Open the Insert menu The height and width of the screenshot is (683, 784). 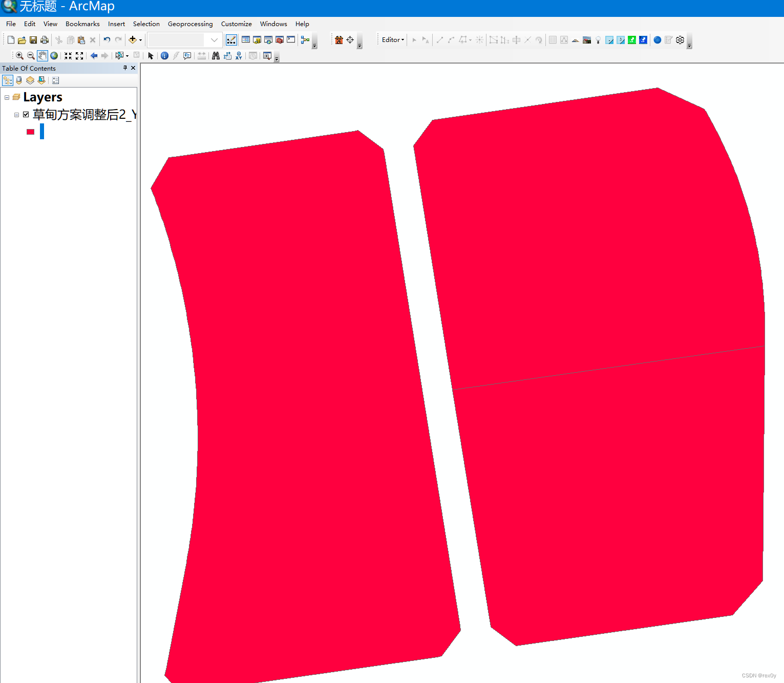116,24
